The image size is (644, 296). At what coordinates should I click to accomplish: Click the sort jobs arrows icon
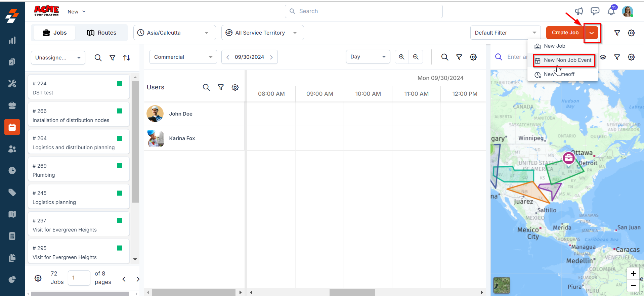pos(127,58)
